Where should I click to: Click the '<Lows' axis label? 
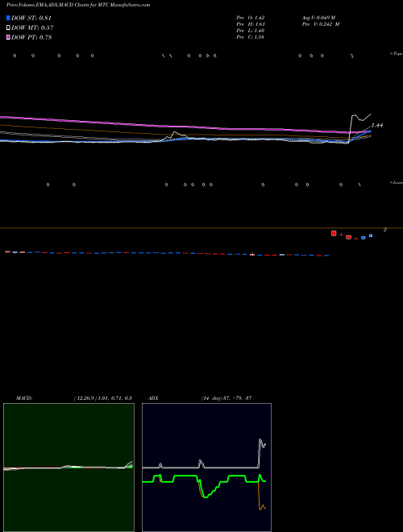(397, 182)
